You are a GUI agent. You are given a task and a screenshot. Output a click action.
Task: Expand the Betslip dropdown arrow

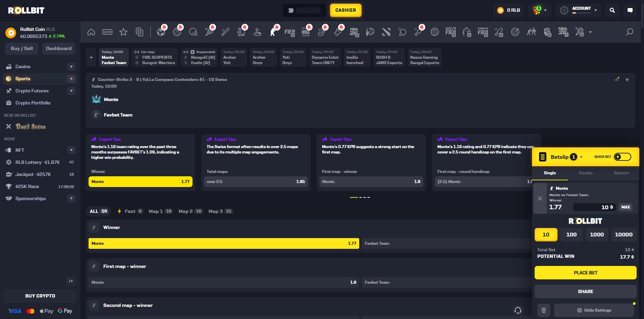pyautogui.click(x=581, y=157)
